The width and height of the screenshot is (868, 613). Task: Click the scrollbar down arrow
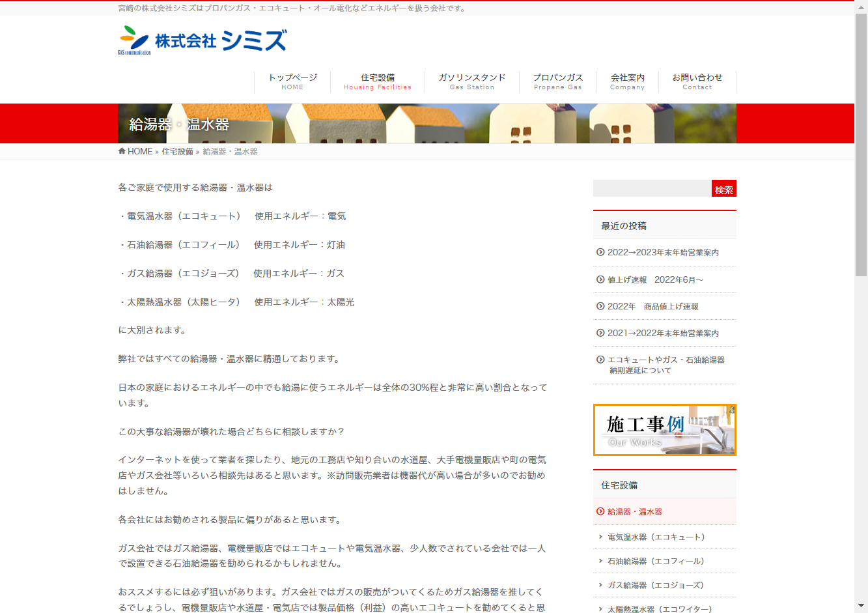(x=861, y=606)
